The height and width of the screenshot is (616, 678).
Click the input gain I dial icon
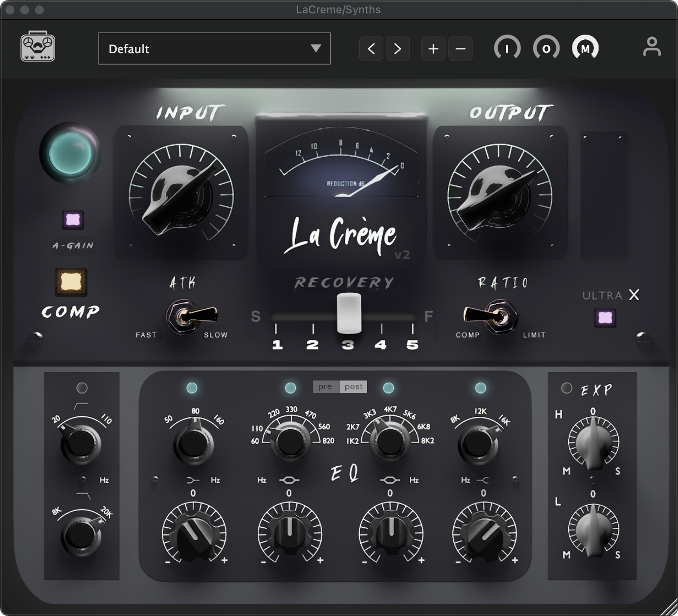pos(507,48)
